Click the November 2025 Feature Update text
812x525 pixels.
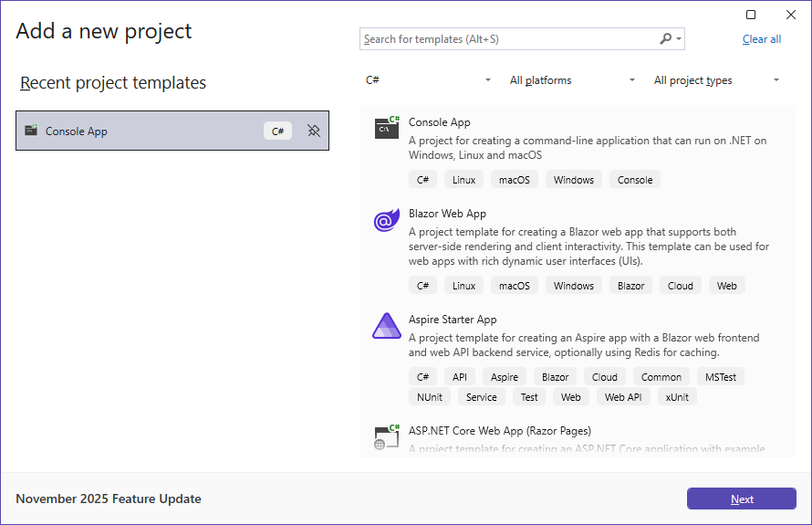pos(109,499)
